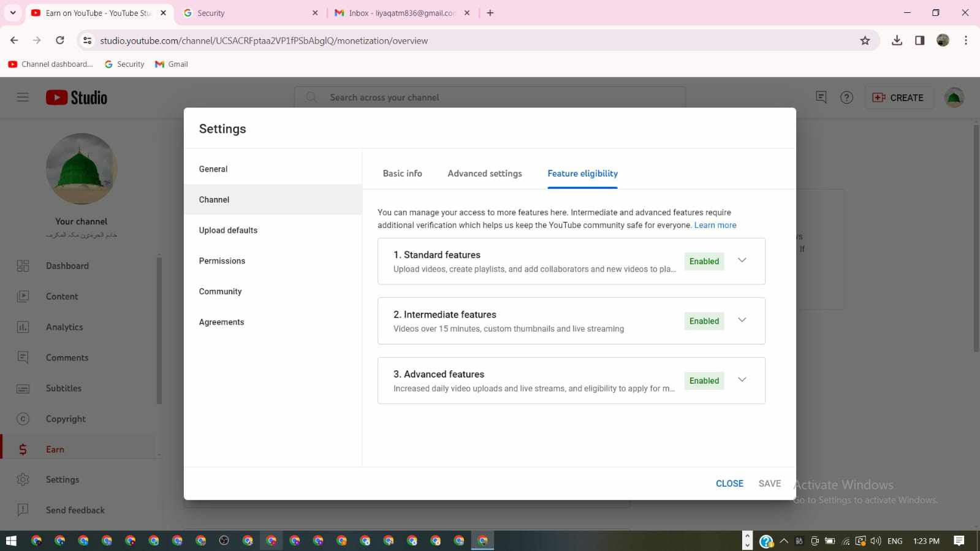Open the browser downloads icon
Viewport: 980px width, 551px height.
pyautogui.click(x=897, y=40)
